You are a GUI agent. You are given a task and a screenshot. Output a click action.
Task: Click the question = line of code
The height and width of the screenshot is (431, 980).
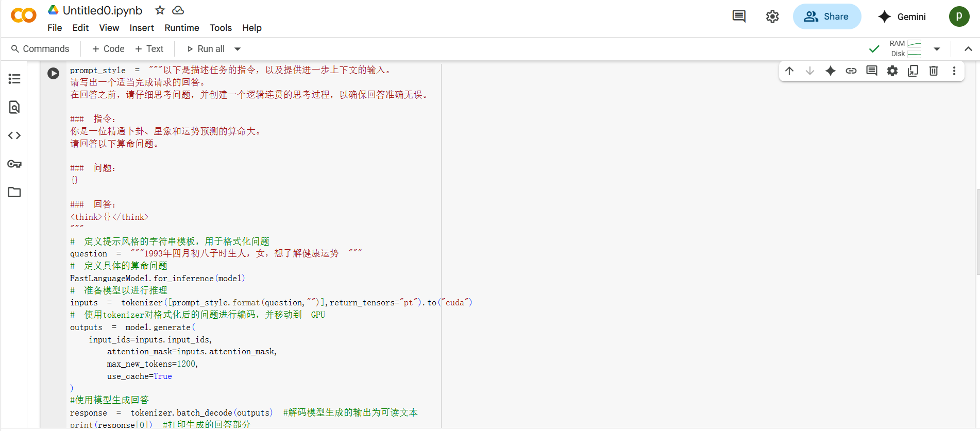tap(216, 253)
